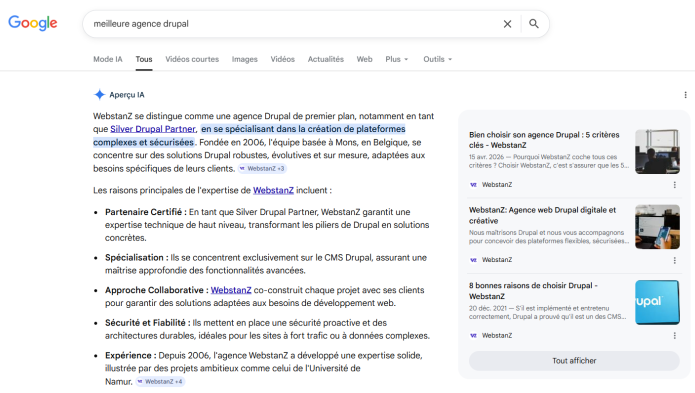695x393 pixels.
Task: Select the Web tab
Action: [364, 59]
